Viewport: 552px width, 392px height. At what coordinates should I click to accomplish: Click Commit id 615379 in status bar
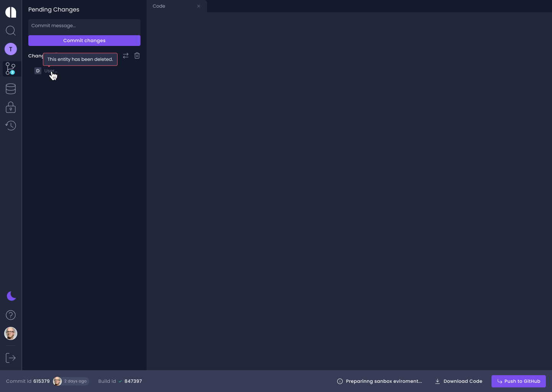[28, 381]
